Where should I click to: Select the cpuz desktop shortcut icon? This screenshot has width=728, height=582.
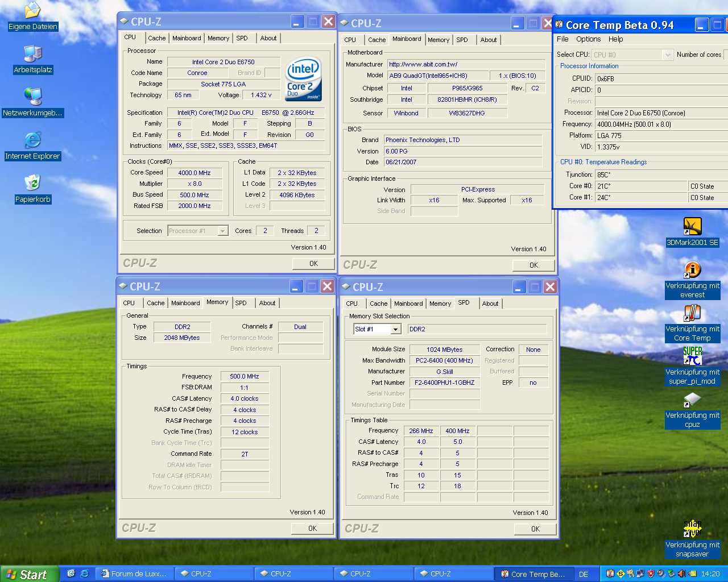point(692,400)
